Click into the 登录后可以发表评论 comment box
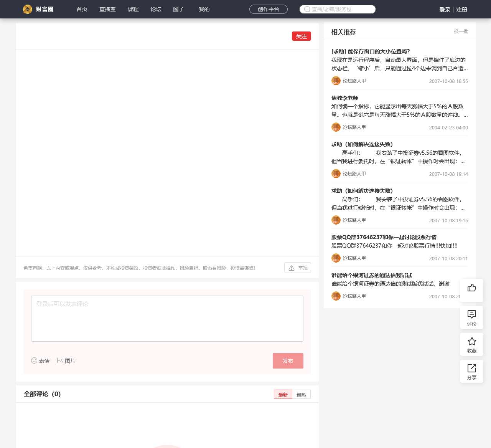The width and height of the screenshot is (491, 448). click(167, 319)
